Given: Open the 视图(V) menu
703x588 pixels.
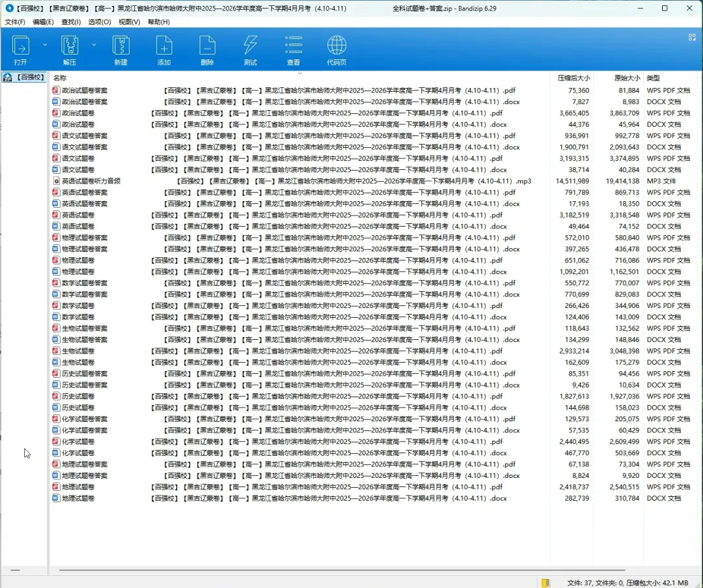Looking at the screenshot, I should pyautogui.click(x=129, y=21).
